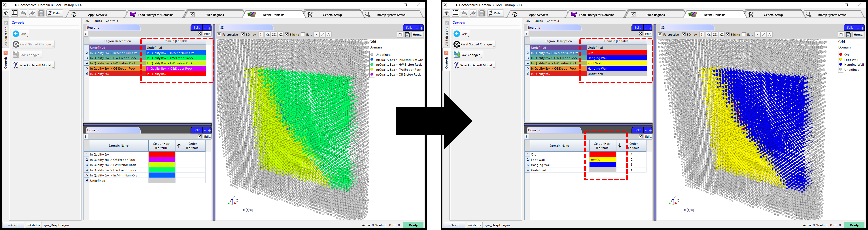The image size is (868, 230).
Task: Open the Tables menu in right window
Action: 538,21
